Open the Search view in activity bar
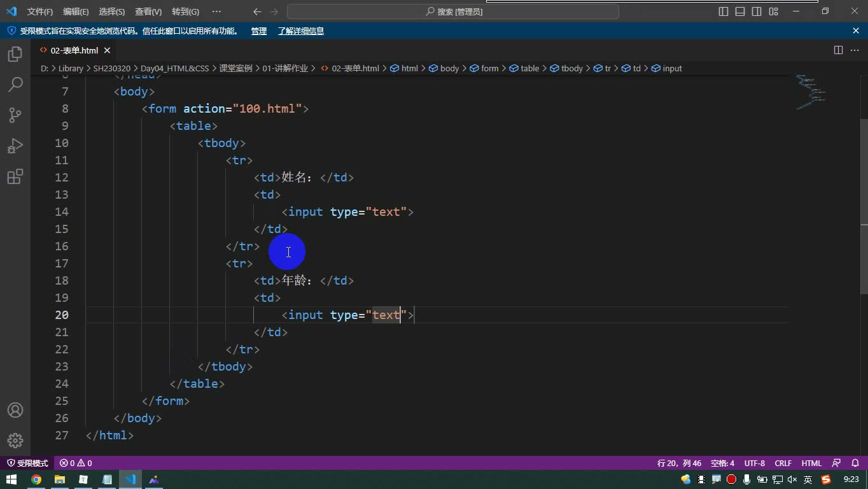 (15, 85)
